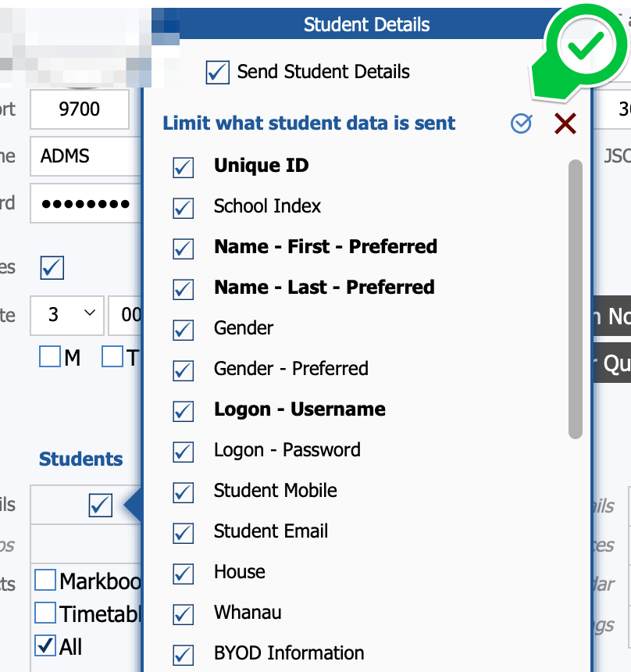Click the student data list scrollbar
631x672 pixels.
click(576, 297)
